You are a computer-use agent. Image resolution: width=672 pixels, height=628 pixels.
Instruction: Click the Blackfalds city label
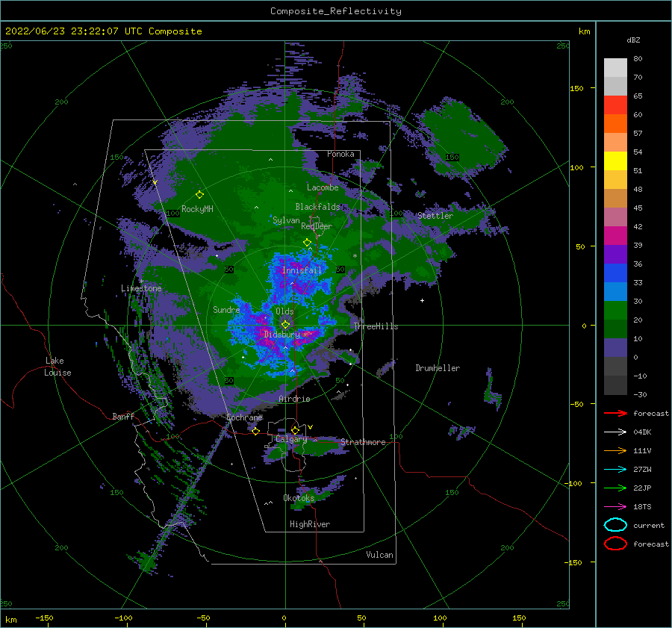click(x=317, y=207)
